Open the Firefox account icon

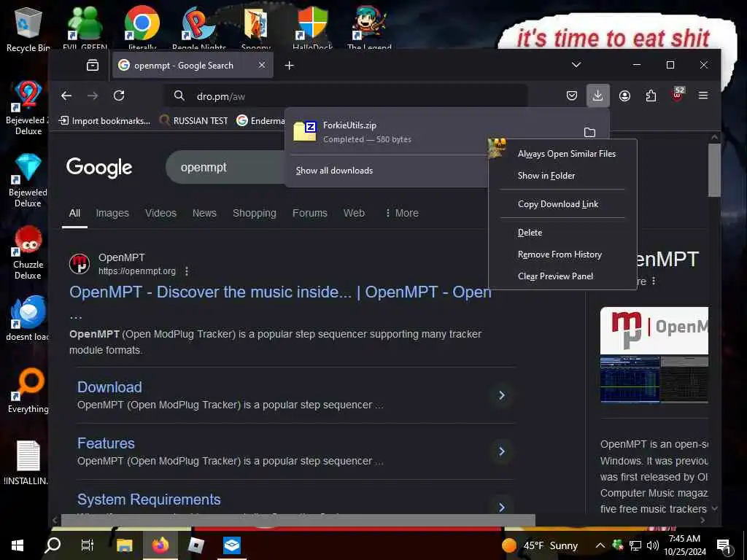624,96
